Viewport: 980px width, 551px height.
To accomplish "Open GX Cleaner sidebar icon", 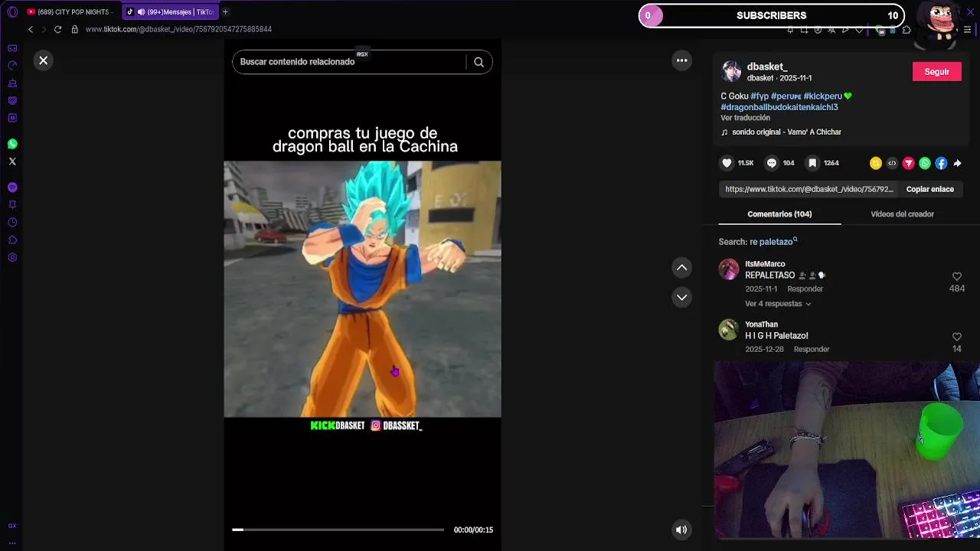I will [12, 83].
